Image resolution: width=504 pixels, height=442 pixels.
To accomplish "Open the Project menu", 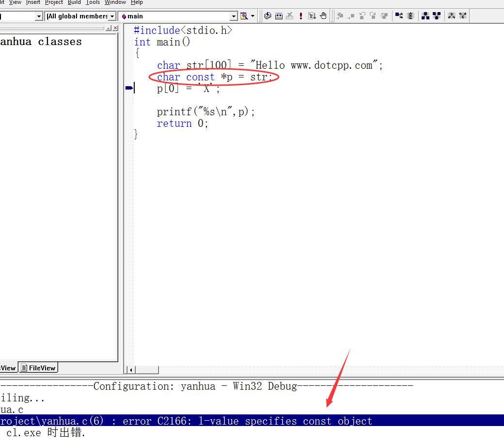I will click(54, 2).
